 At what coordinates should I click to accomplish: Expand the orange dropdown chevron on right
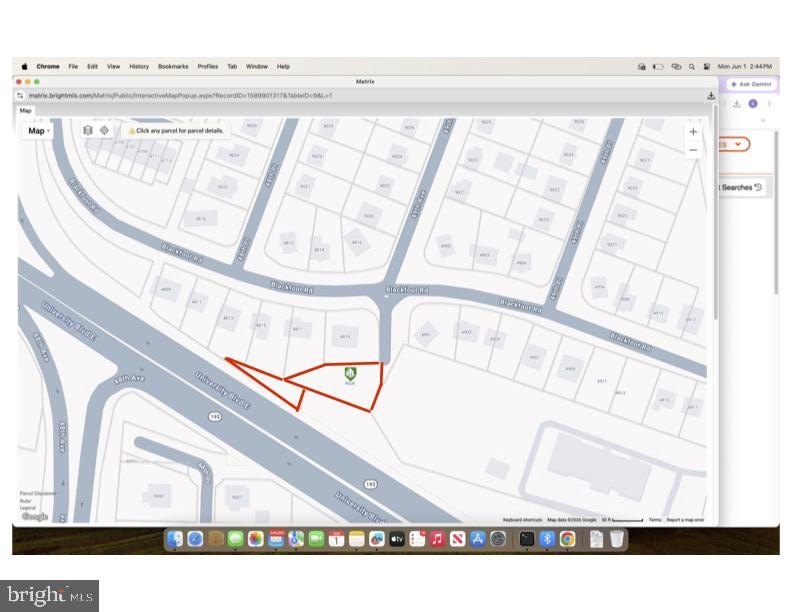point(738,144)
